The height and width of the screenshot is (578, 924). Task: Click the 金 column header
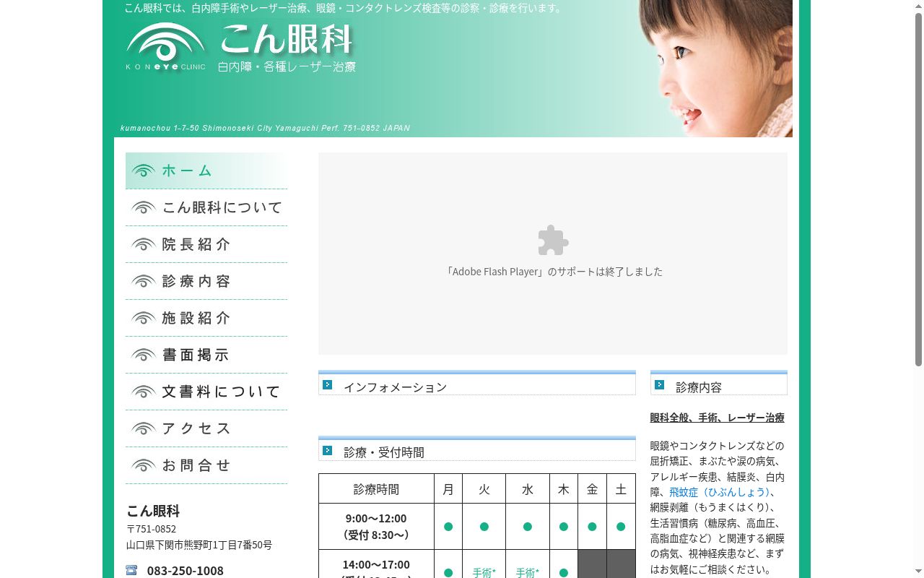(592, 489)
